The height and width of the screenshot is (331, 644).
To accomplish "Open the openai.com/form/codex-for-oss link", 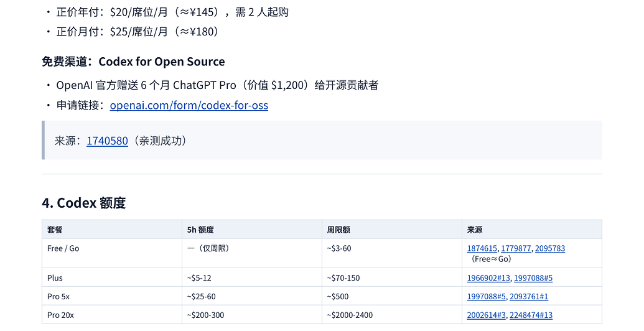I will 189,105.
